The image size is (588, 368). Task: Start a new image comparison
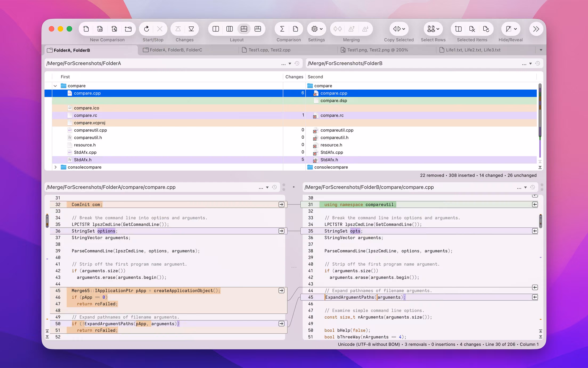[x=114, y=29]
